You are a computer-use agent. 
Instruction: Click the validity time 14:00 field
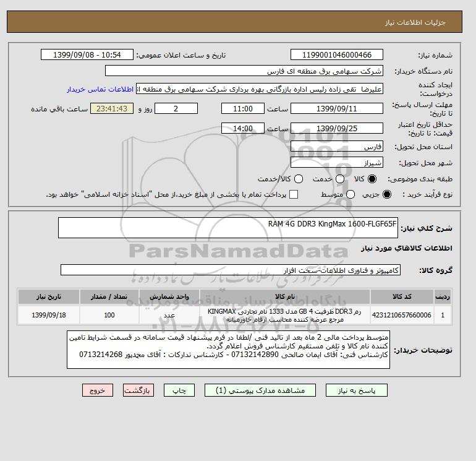tap(243, 128)
